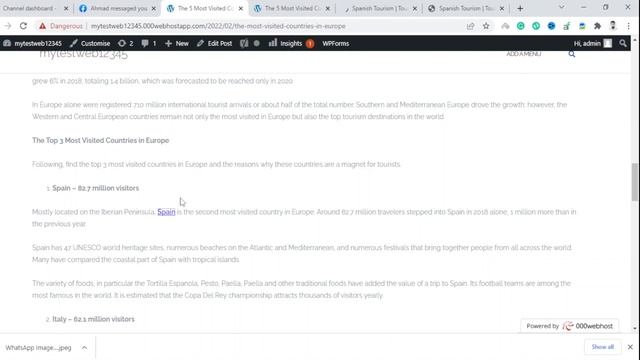Open the New content menu
This screenshot has width=640, height=360.
tap(177, 43)
